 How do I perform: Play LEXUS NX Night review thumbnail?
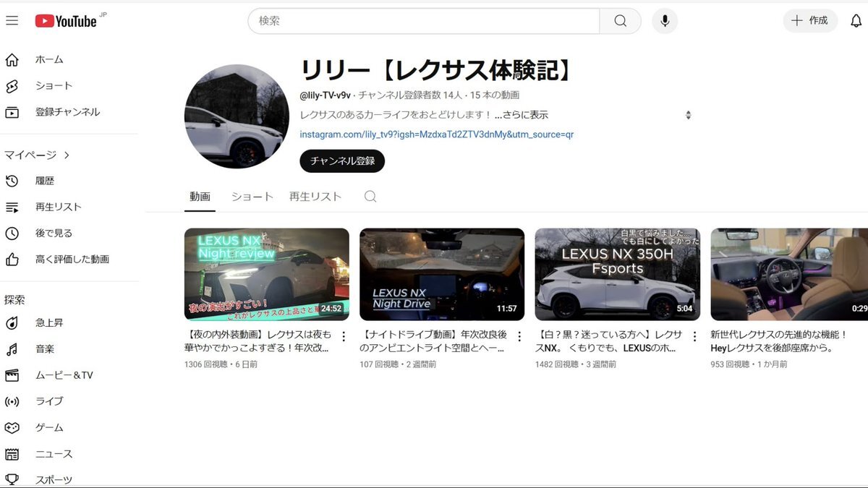[x=267, y=275]
